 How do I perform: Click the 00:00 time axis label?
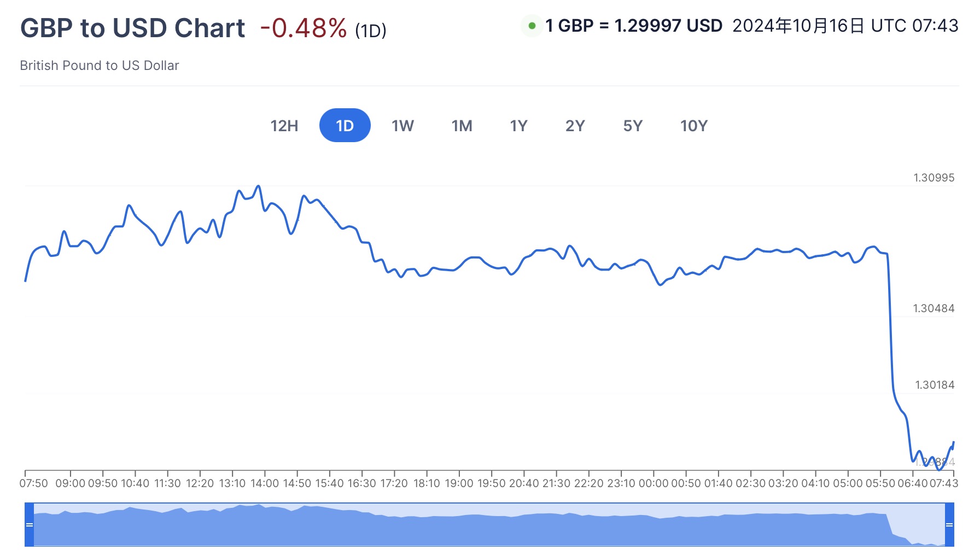coord(654,483)
